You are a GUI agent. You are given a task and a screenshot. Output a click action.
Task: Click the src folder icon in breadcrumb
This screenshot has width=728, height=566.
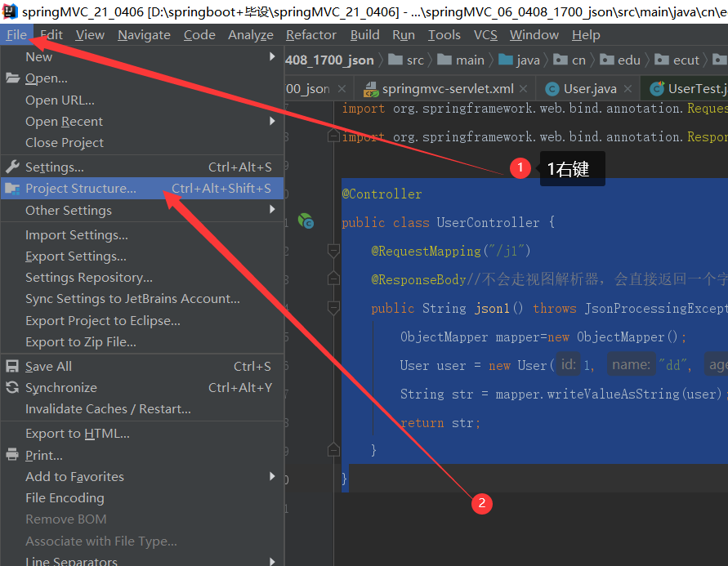395,60
